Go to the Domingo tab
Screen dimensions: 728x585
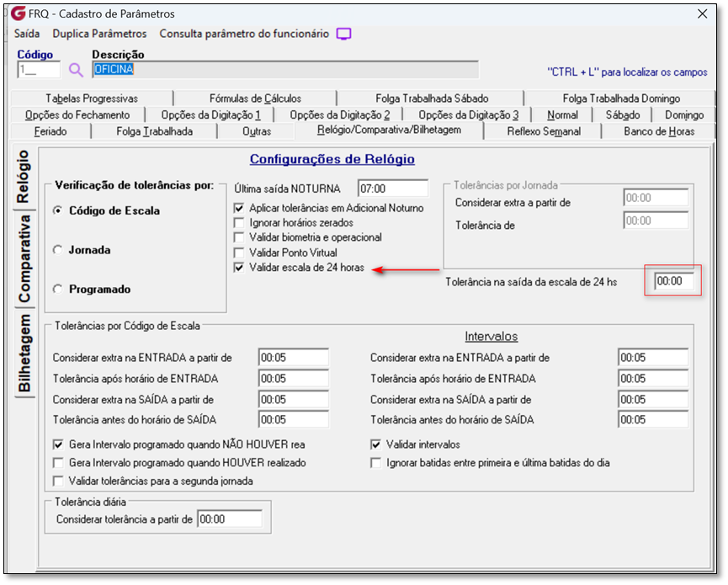[x=684, y=114]
